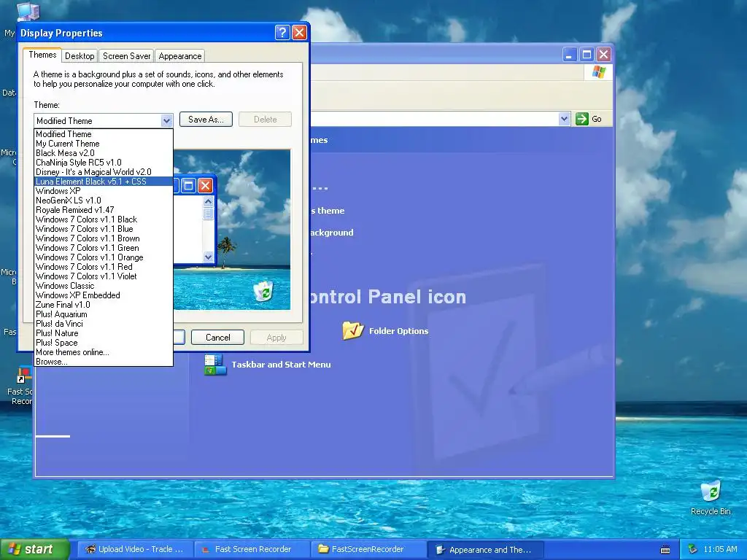Click More themes online... entry

(104, 352)
